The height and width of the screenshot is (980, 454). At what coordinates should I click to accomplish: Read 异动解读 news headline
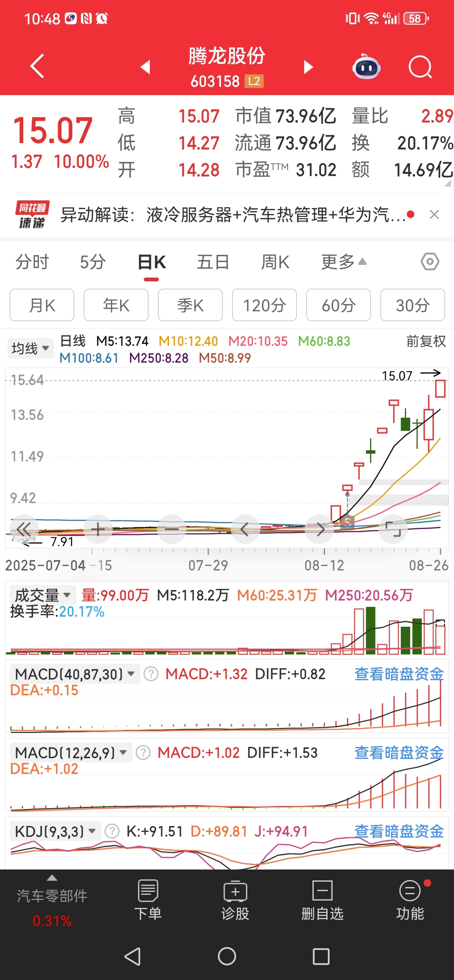[x=233, y=215]
